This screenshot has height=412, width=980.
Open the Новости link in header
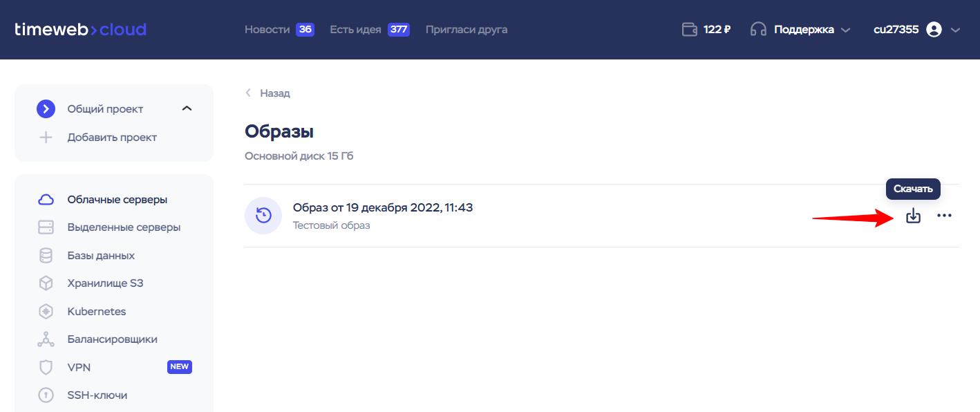pos(267,30)
